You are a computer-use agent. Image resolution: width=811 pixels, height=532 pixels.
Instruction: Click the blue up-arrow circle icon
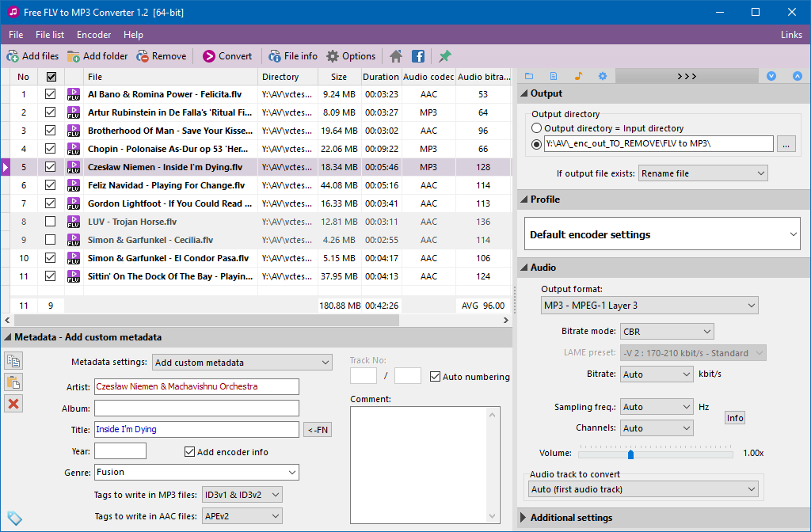click(797, 76)
